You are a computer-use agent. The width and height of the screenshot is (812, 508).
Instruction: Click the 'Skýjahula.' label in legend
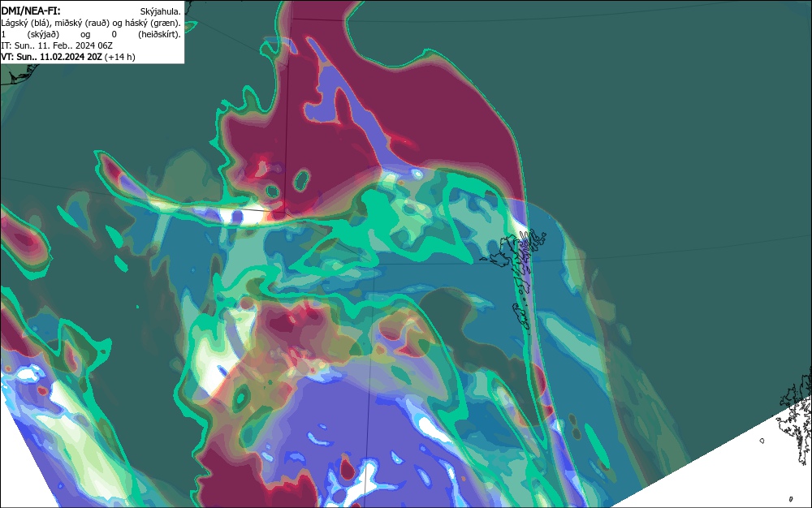click(x=161, y=11)
